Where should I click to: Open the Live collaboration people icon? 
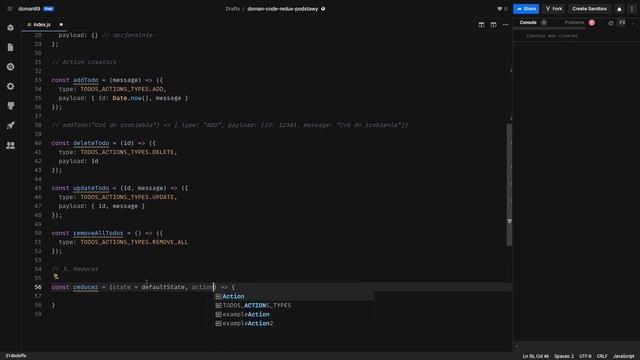tap(11, 145)
